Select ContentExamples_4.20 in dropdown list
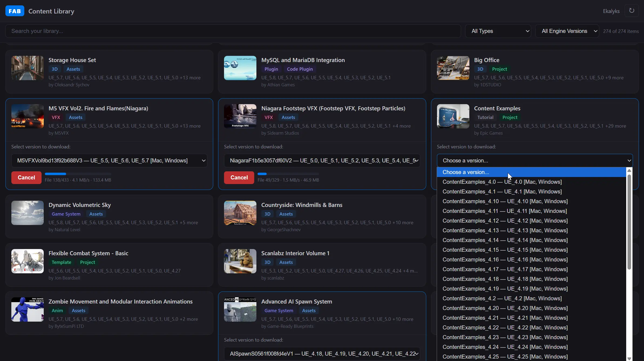 click(x=531, y=308)
